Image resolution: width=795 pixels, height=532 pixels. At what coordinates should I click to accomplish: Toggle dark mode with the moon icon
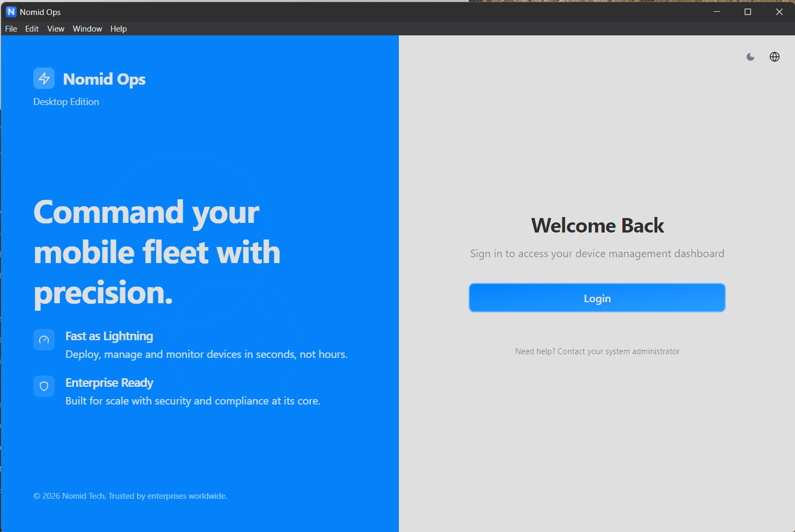[751, 57]
